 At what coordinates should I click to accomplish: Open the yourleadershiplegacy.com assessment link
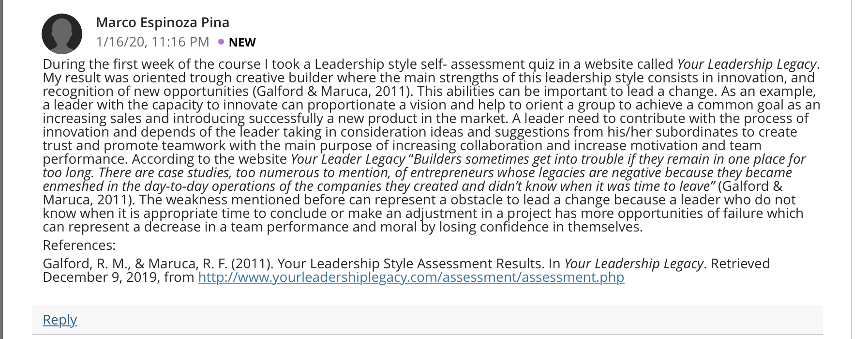click(x=411, y=277)
